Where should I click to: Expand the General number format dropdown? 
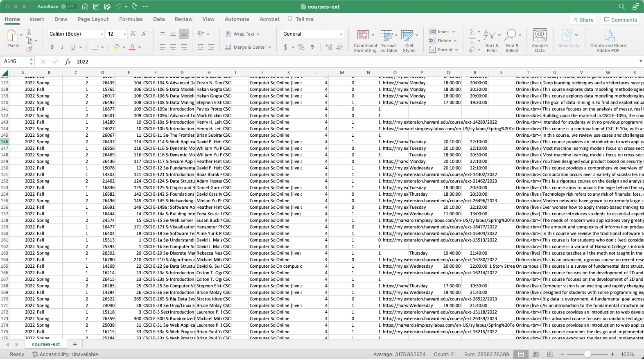341,34
